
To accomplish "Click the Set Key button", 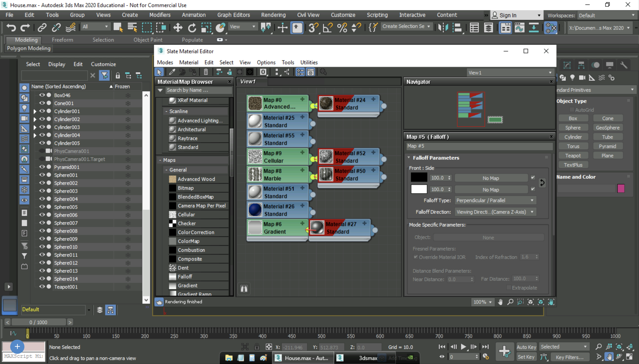I will [x=526, y=357].
